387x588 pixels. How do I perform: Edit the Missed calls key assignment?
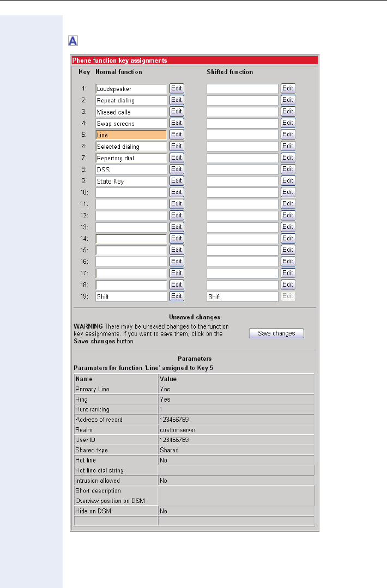pos(177,111)
